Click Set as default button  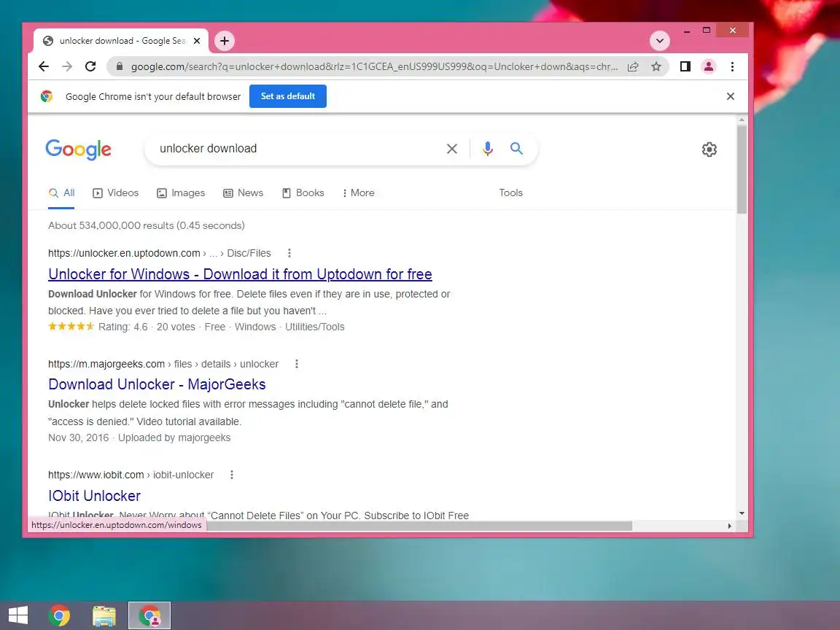coord(288,96)
